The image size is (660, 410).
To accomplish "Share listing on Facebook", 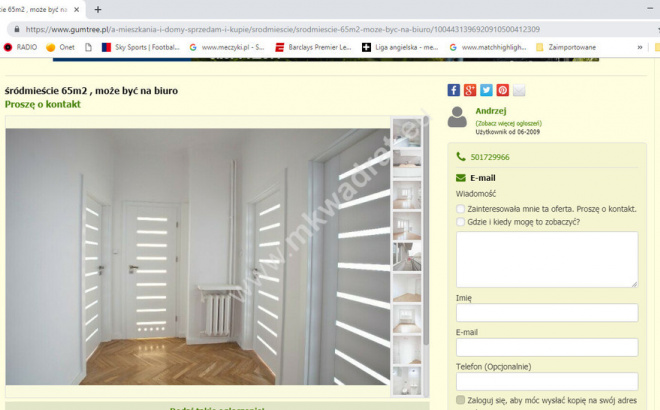I will click(453, 90).
